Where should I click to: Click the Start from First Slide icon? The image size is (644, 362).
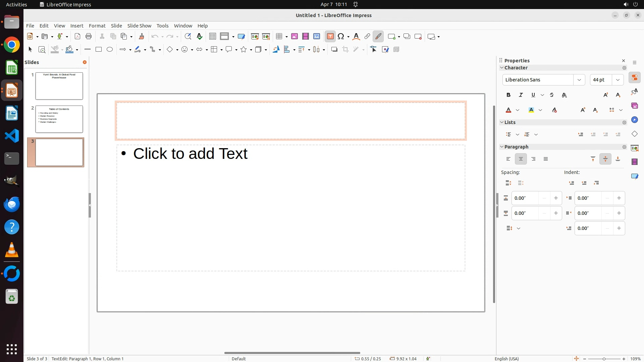pyautogui.click(x=255, y=37)
